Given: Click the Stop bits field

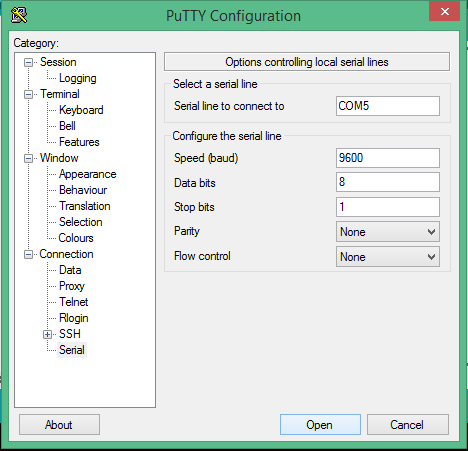Looking at the screenshot, I should pos(388,207).
